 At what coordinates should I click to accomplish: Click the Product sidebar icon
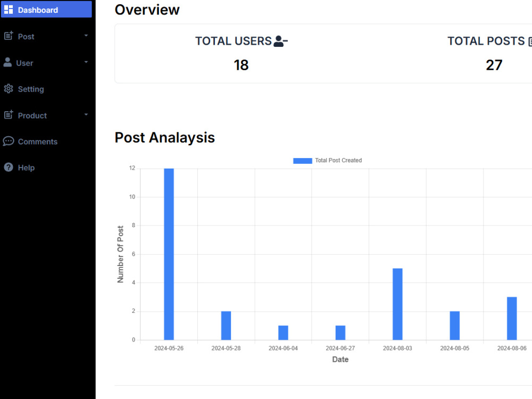[9, 115]
